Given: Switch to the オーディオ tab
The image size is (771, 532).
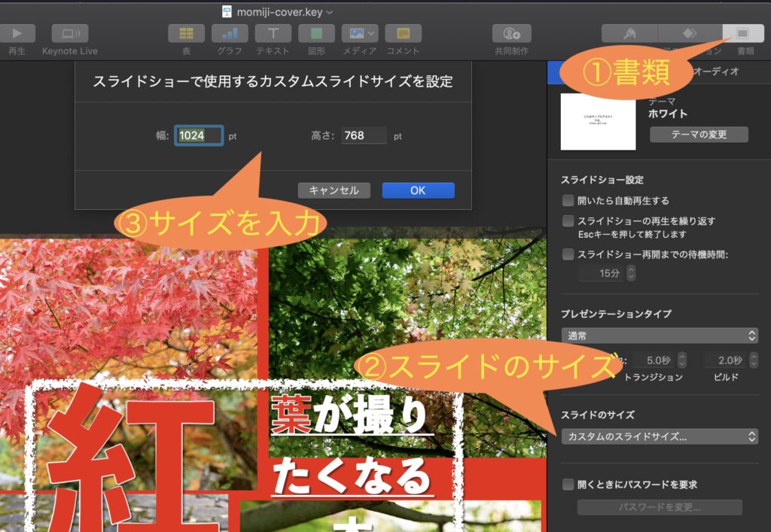Looking at the screenshot, I should [x=716, y=71].
